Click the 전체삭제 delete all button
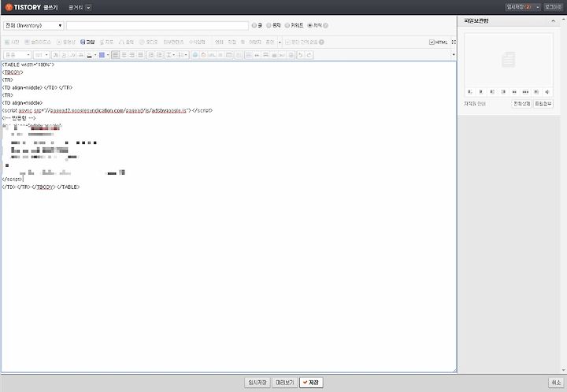 point(521,104)
